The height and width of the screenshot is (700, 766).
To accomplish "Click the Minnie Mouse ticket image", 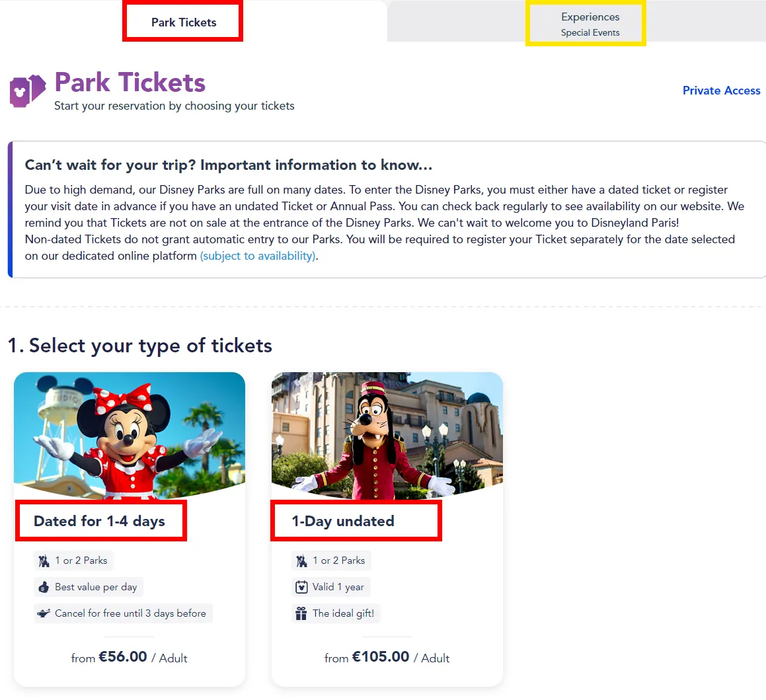I will (130, 435).
